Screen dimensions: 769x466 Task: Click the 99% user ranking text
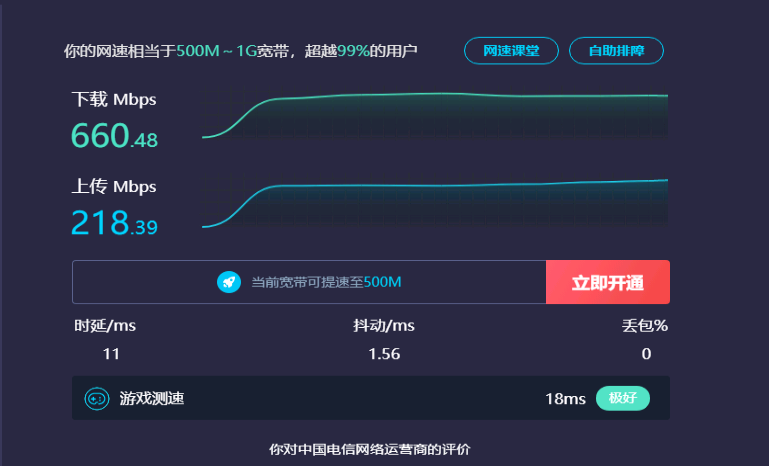pyautogui.click(x=353, y=51)
